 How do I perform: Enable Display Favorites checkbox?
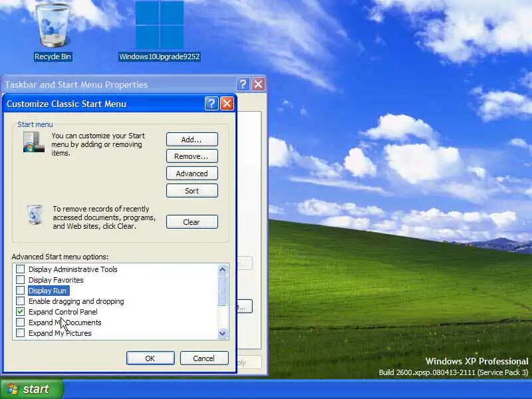pyautogui.click(x=21, y=279)
